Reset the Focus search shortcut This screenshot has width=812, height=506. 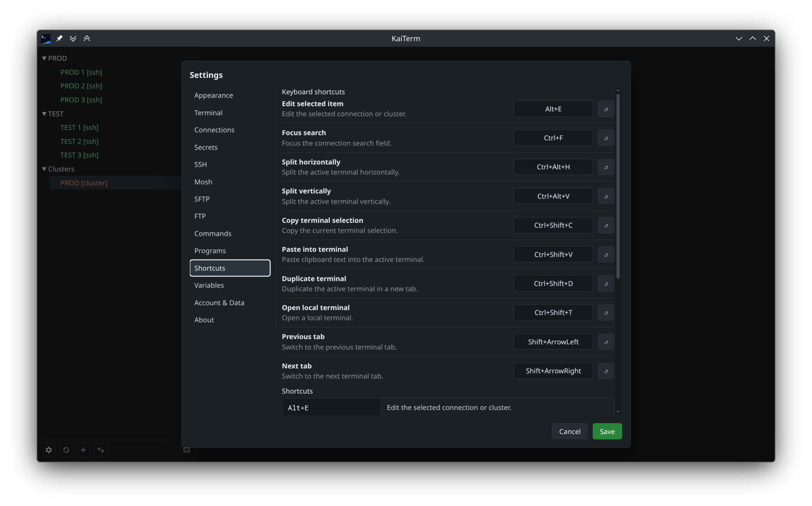(x=606, y=138)
